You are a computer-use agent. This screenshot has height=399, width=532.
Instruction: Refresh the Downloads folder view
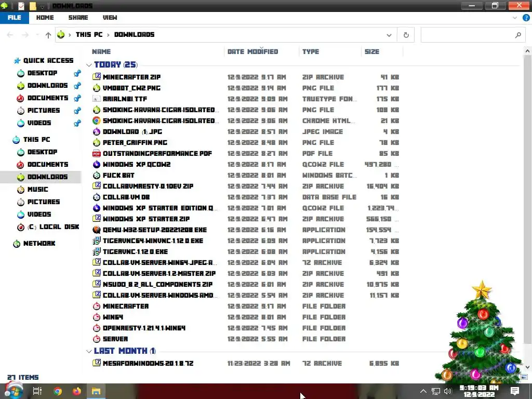[x=406, y=35]
